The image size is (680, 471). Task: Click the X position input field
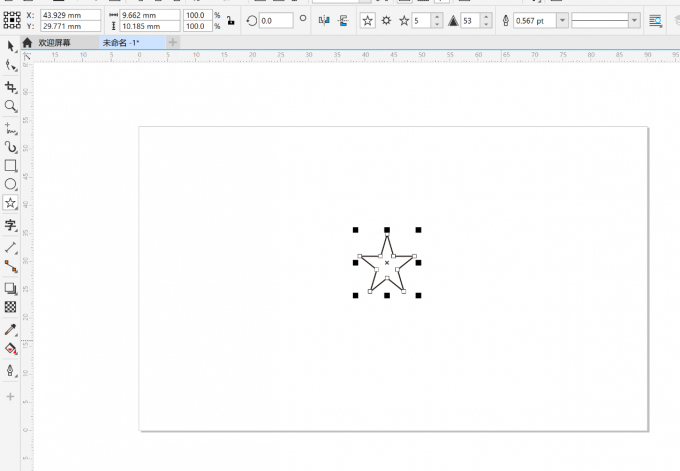pyautogui.click(x=70, y=15)
